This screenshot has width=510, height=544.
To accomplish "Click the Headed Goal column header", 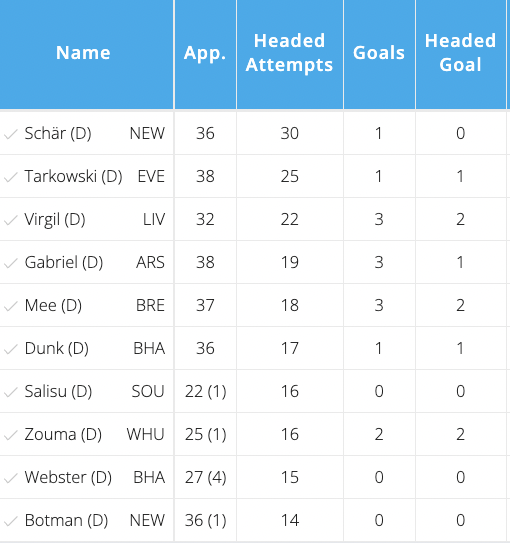I will (x=460, y=53).
